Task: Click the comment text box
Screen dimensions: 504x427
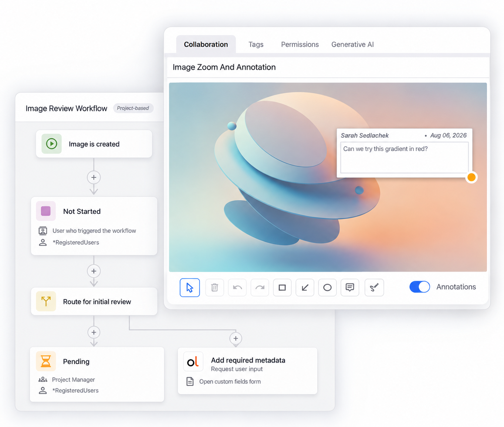Action: (404, 158)
